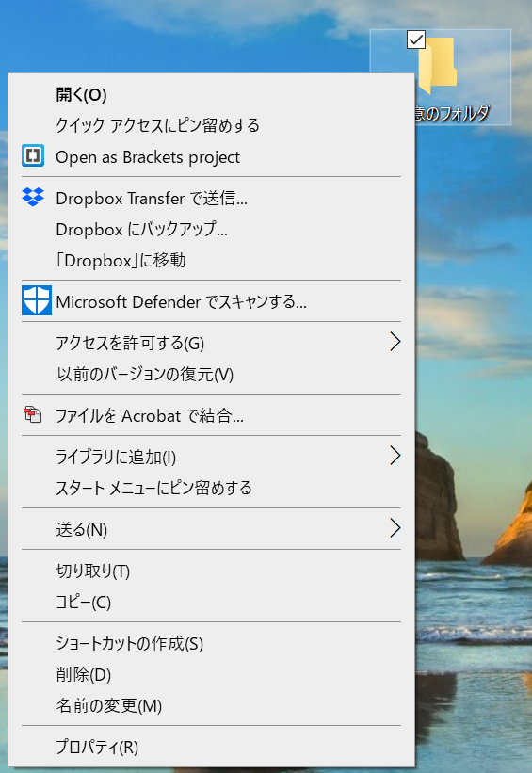The height and width of the screenshot is (773, 532).
Task: Select 開く(O) from the context menu
Action: [x=212, y=94]
